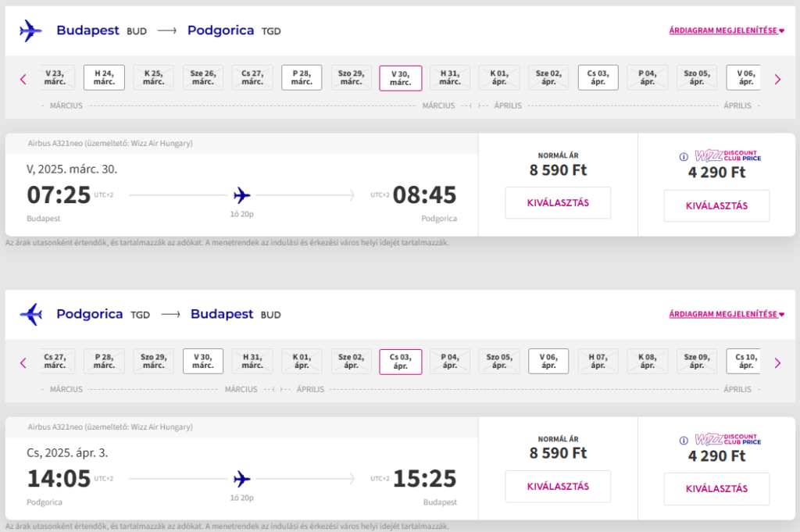Select return date V 30, márc.
Screen dimensions: 800x532
(x=203, y=361)
